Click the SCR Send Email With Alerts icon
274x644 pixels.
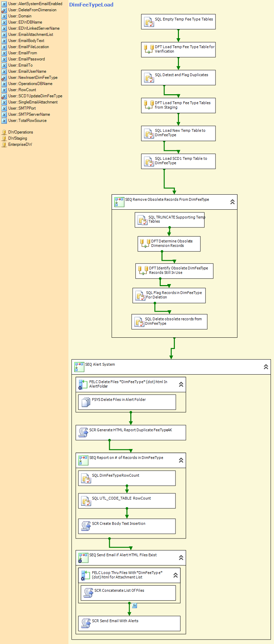86,624
